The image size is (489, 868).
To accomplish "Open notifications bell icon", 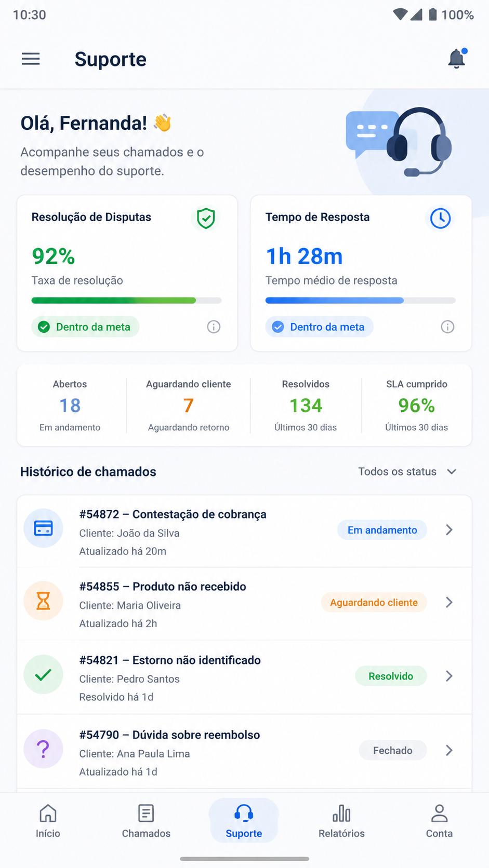I will point(457,59).
